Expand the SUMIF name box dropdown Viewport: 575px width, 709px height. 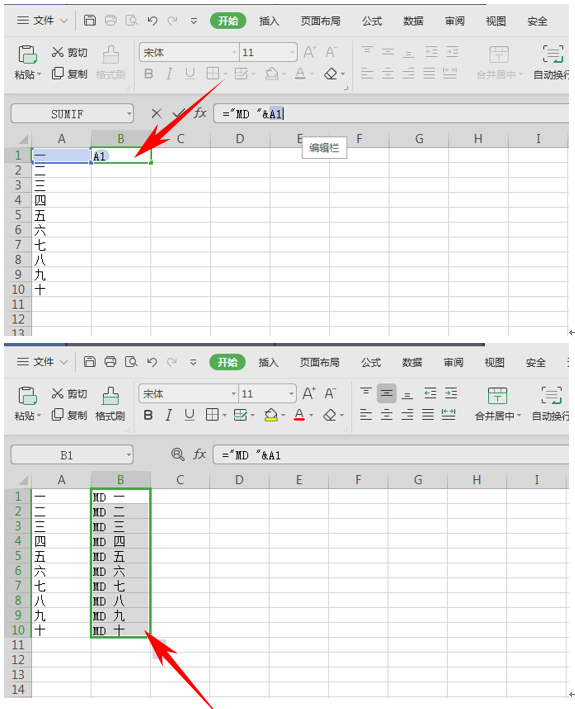[129, 113]
